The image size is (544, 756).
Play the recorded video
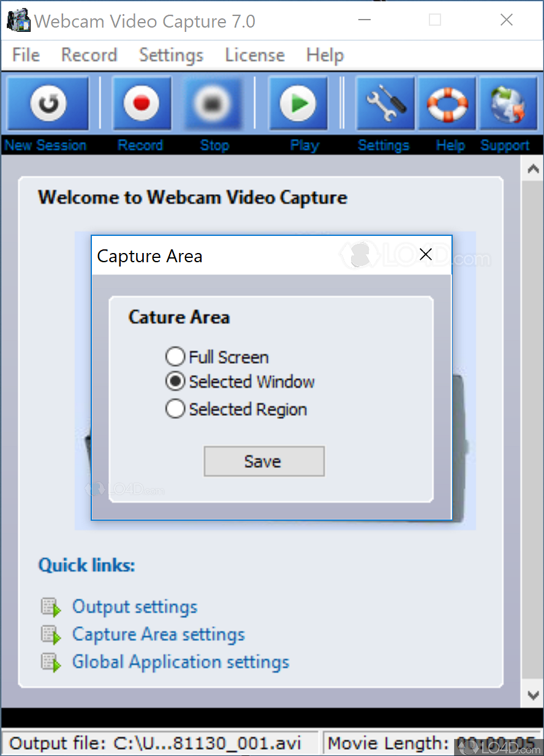pos(298,103)
